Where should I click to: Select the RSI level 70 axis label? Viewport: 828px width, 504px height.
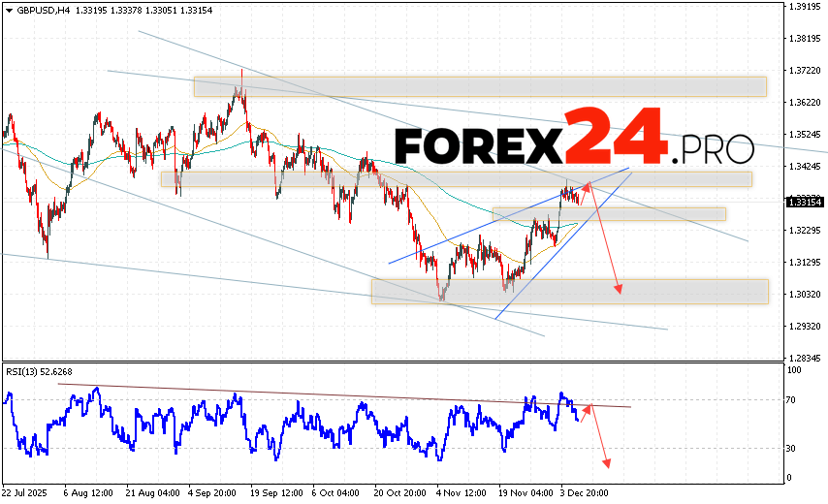click(x=792, y=399)
